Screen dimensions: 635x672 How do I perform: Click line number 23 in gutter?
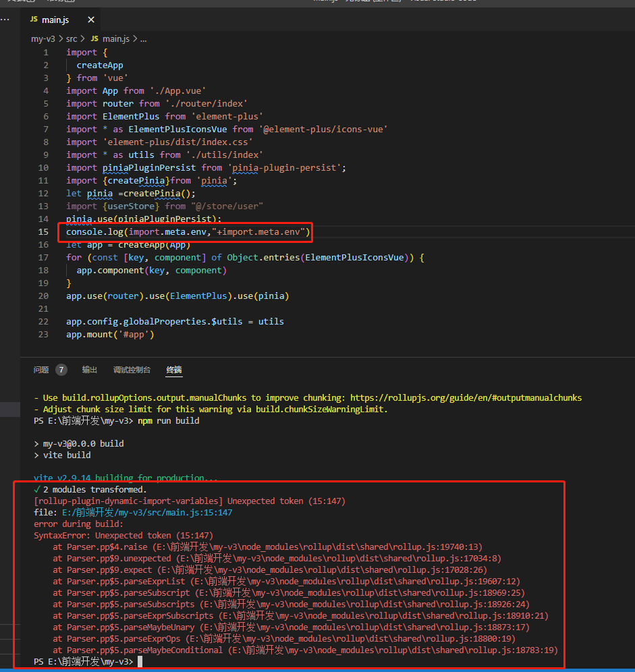tap(43, 334)
